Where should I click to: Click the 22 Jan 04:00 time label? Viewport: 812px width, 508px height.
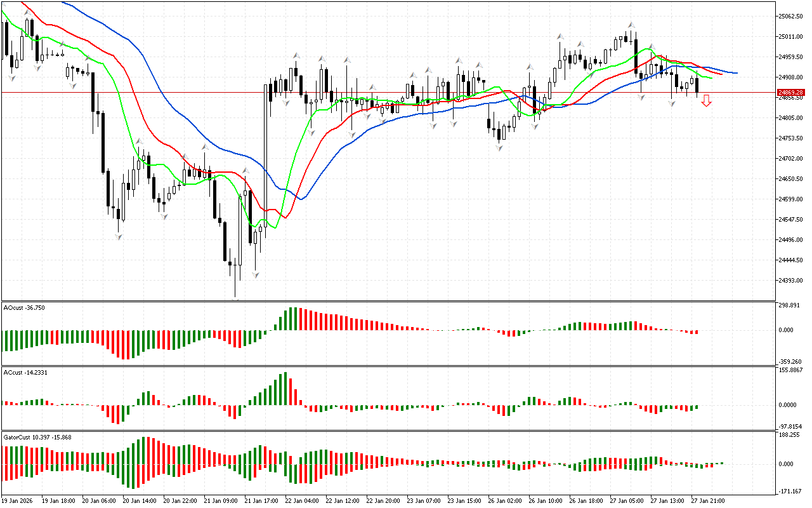point(301,500)
